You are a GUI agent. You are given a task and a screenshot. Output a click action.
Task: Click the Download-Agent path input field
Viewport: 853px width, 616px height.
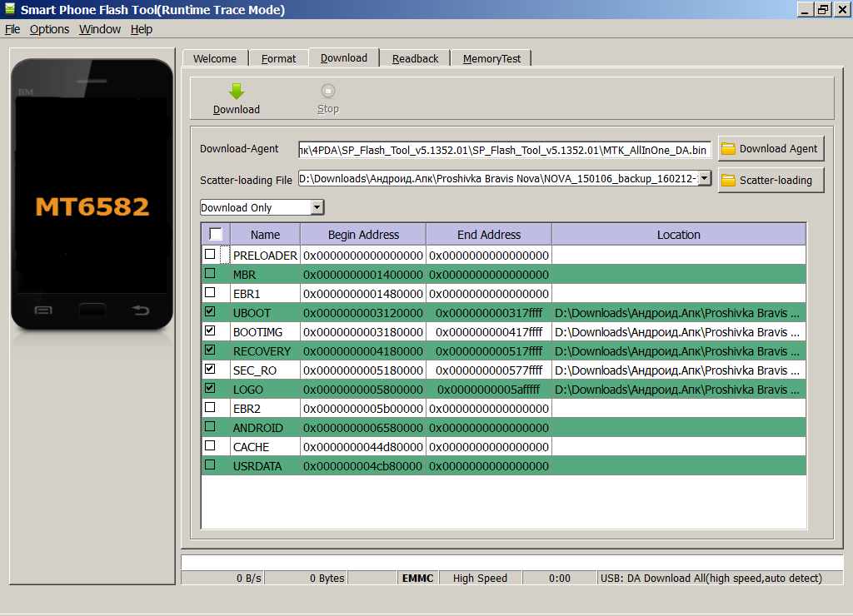505,150
